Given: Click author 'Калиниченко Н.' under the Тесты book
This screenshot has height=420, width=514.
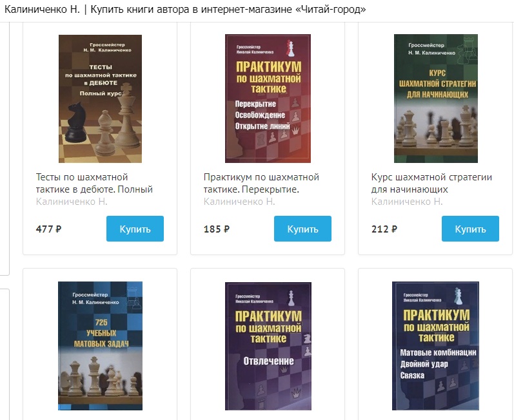Looking at the screenshot, I should [x=72, y=202].
